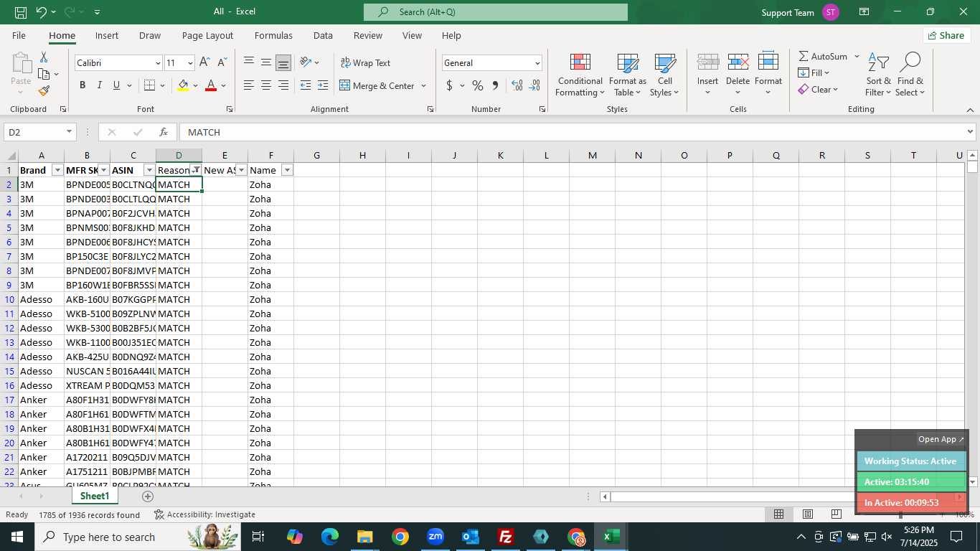
Task: Apply comma style number format
Action: click(495, 85)
